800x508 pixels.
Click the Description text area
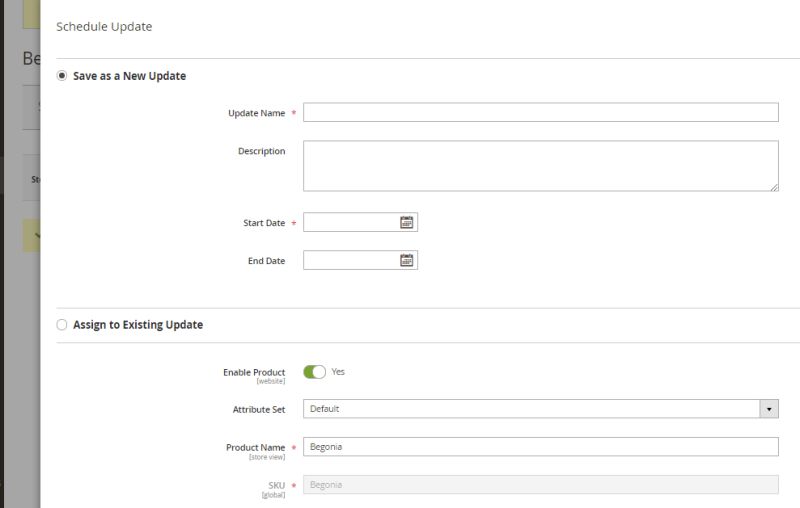tap(541, 166)
